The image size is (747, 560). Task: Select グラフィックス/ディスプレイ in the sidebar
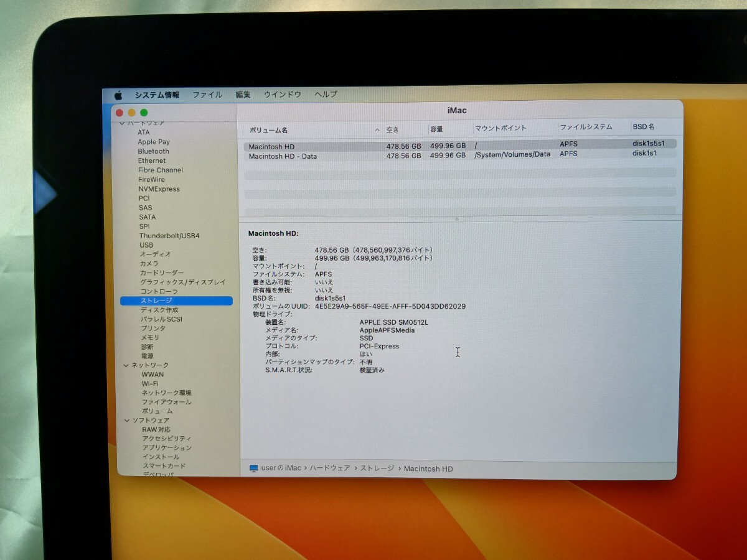(183, 282)
